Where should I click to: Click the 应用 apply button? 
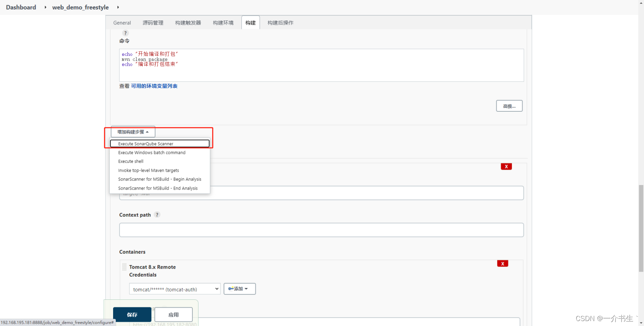point(173,315)
